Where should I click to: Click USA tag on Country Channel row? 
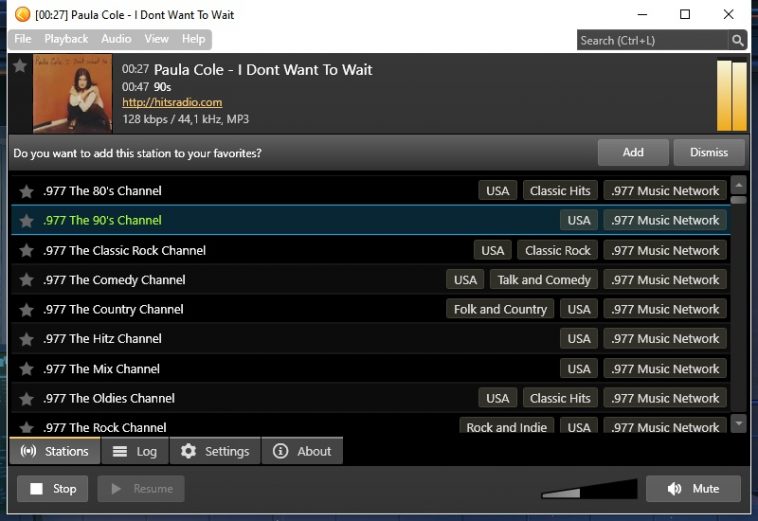point(579,309)
